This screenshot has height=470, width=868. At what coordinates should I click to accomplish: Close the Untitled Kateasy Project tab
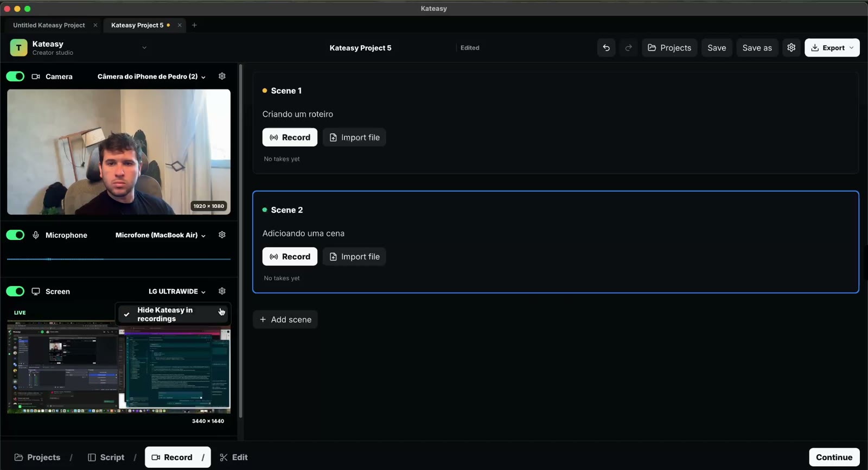[95, 25]
